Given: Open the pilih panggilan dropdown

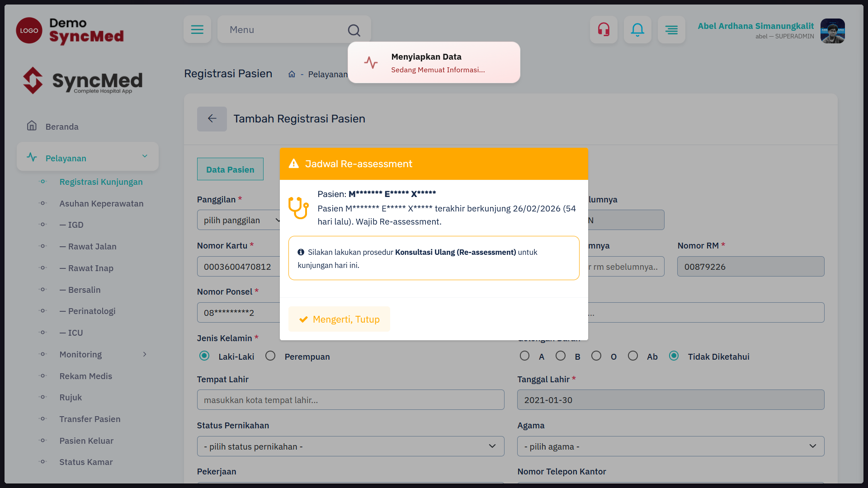Looking at the screenshot, I should click(239, 220).
